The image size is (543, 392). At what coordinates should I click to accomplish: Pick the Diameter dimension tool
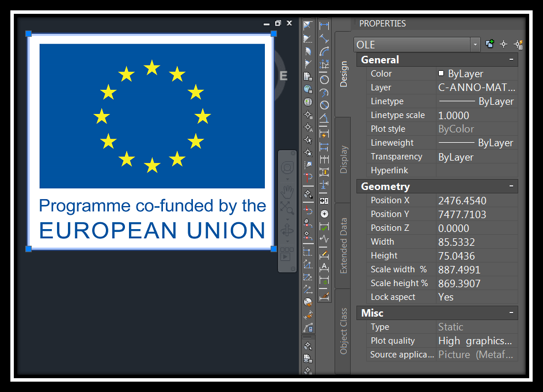tap(324, 105)
